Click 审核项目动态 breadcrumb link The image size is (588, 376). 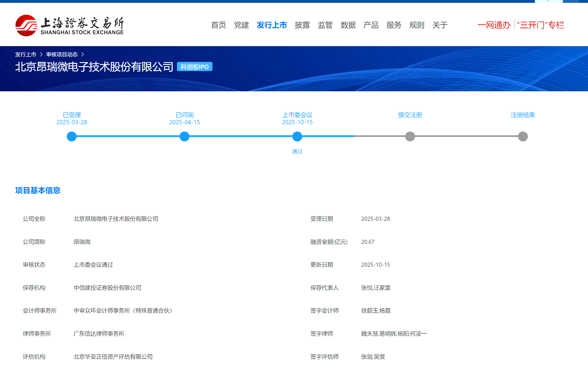62,54
